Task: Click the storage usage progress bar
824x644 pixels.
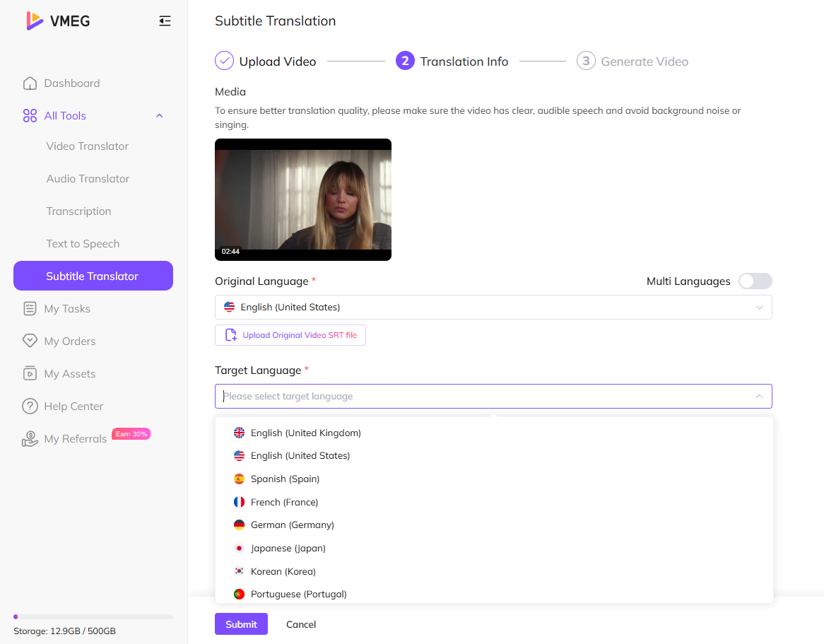Action: [93, 616]
